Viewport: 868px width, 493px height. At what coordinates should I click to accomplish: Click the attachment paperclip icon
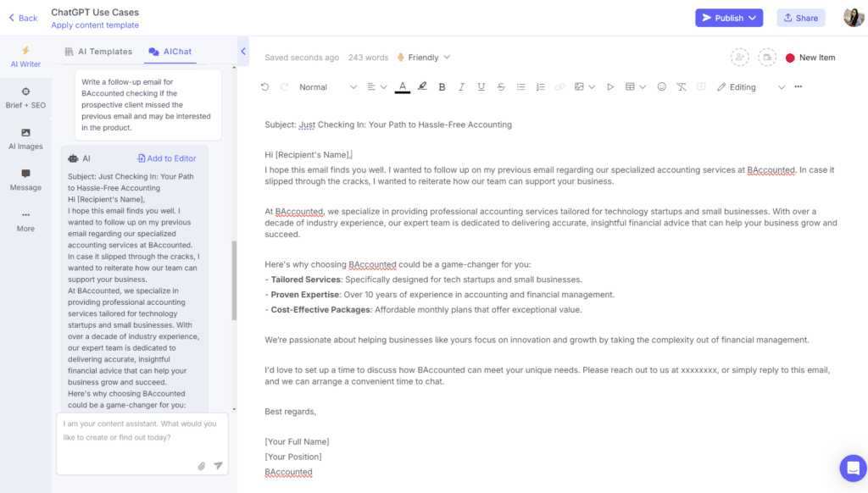coord(202,466)
